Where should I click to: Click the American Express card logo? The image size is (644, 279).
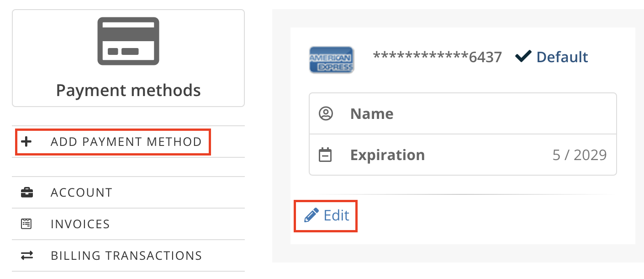332,59
